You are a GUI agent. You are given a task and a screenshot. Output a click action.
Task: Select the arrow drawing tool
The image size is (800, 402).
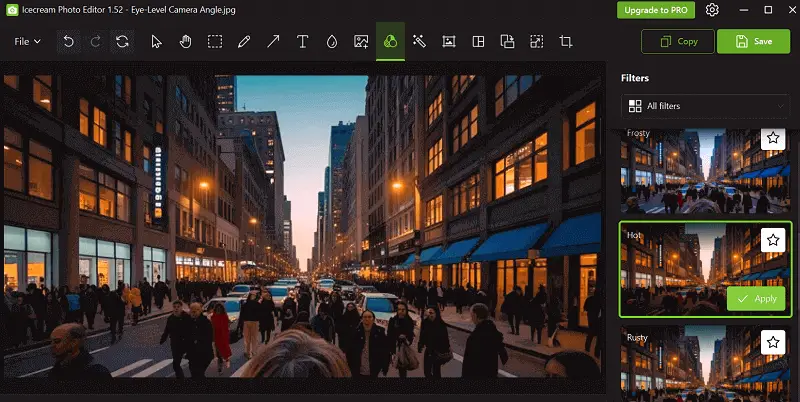coord(273,42)
